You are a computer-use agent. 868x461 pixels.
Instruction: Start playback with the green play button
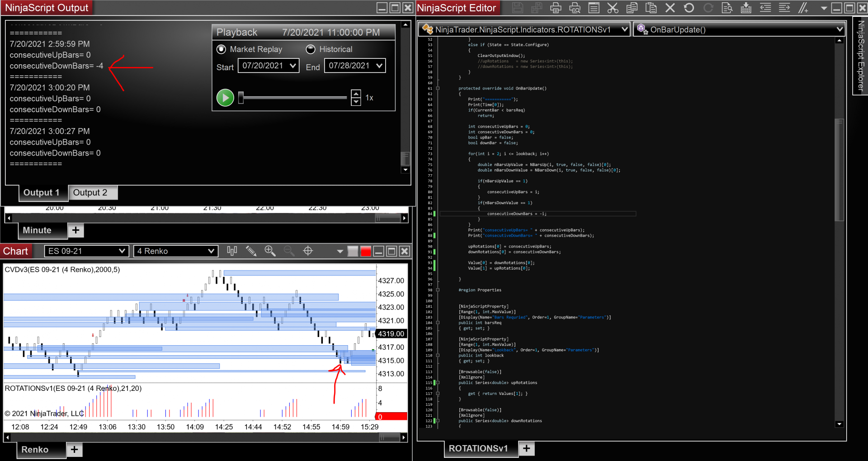coord(225,98)
